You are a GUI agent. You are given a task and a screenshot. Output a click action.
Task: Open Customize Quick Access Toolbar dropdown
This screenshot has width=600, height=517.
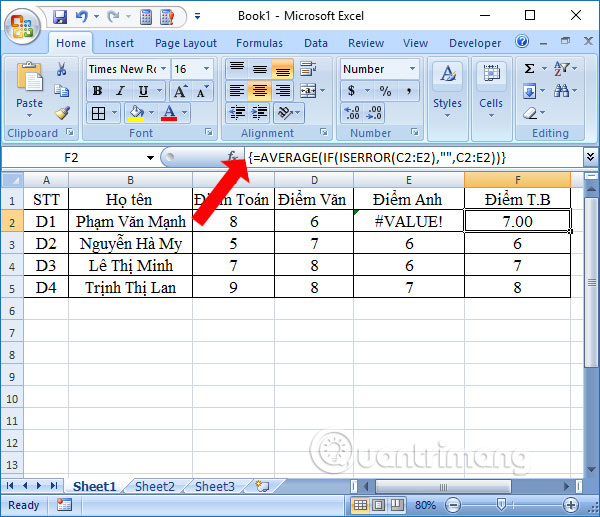[x=197, y=16]
